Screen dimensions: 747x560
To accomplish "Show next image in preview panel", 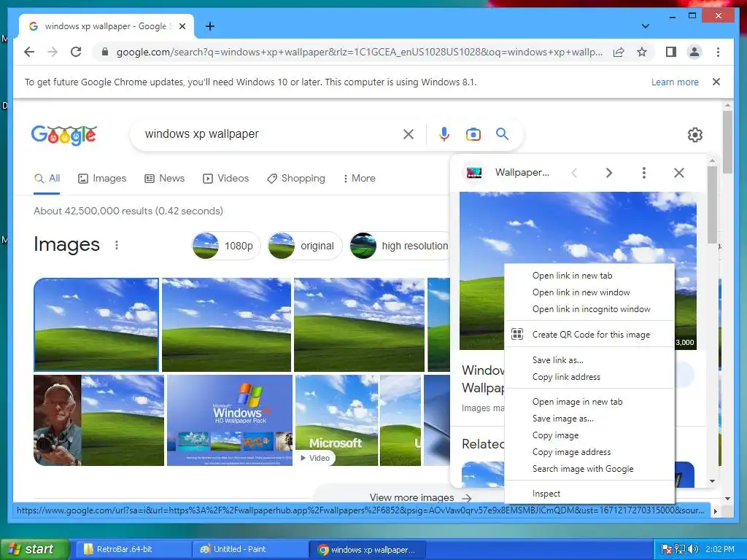I will (609, 173).
